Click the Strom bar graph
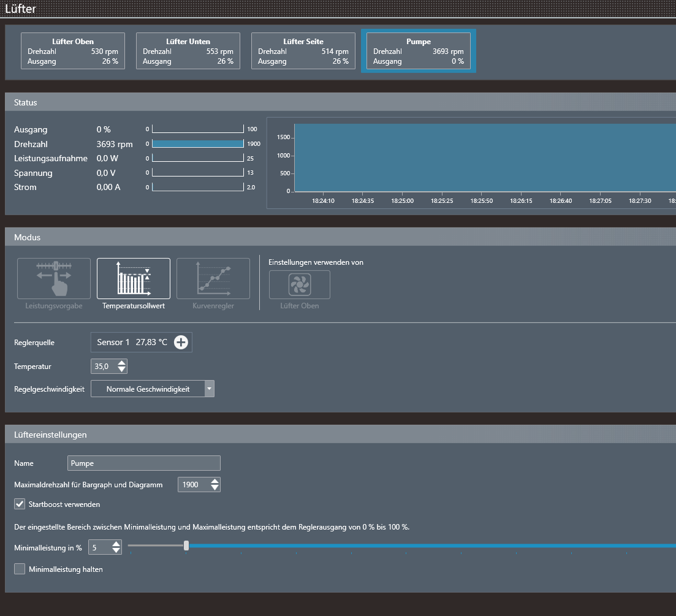 pos(198,187)
